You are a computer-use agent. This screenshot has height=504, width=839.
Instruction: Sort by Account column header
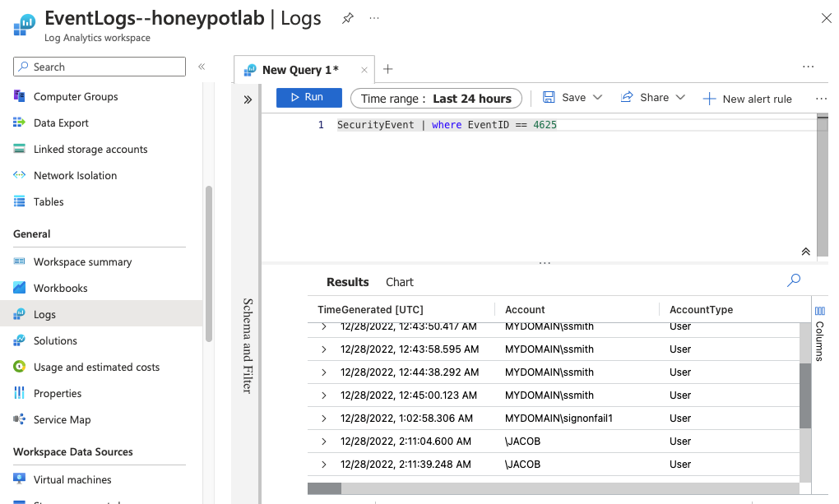pos(525,309)
